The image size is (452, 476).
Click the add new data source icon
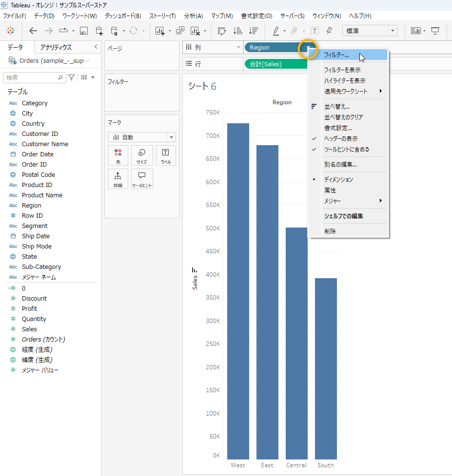(99, 31)
